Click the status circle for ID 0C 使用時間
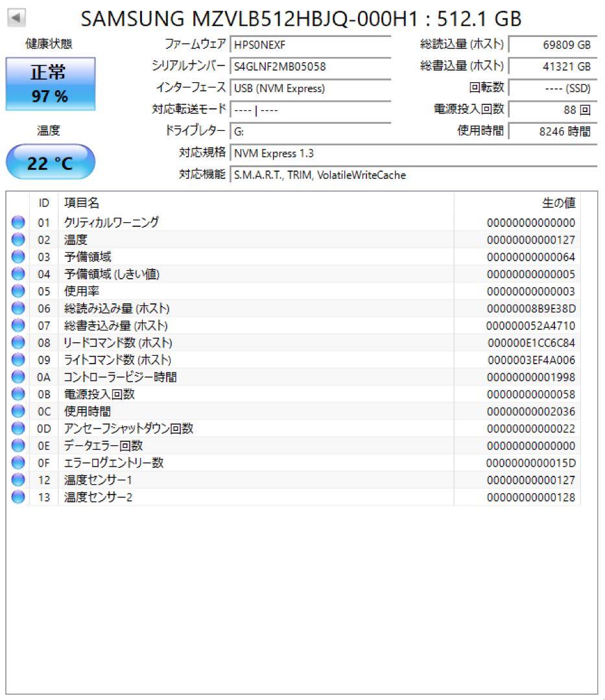Image resolution: width=605 pixels, height=700 pixels. (18, 411)
